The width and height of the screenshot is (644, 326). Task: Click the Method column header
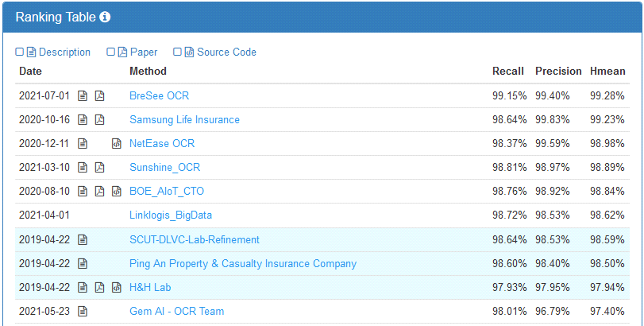tap(148, 71)
